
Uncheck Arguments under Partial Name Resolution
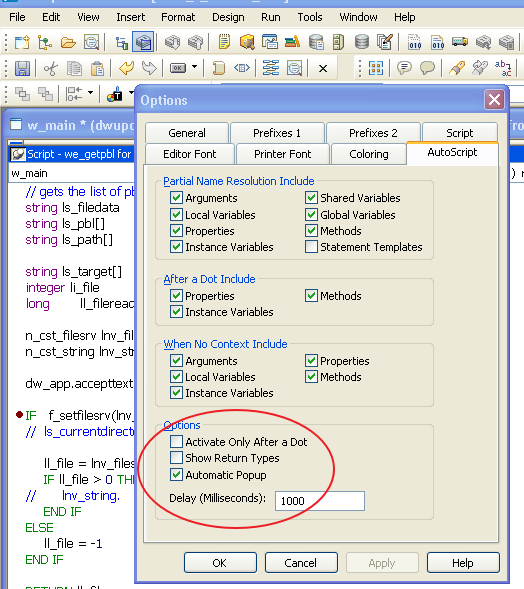pyautogui.click(x=176, y=198)
